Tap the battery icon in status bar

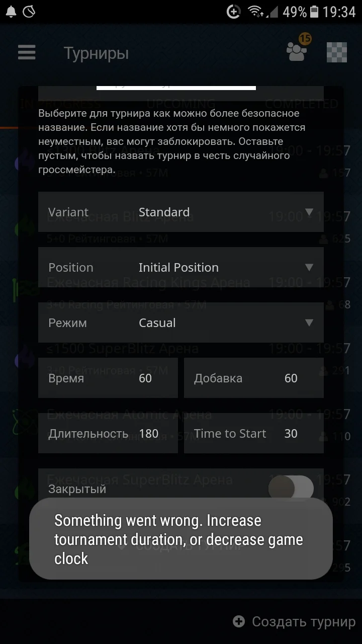click(315, 12)
